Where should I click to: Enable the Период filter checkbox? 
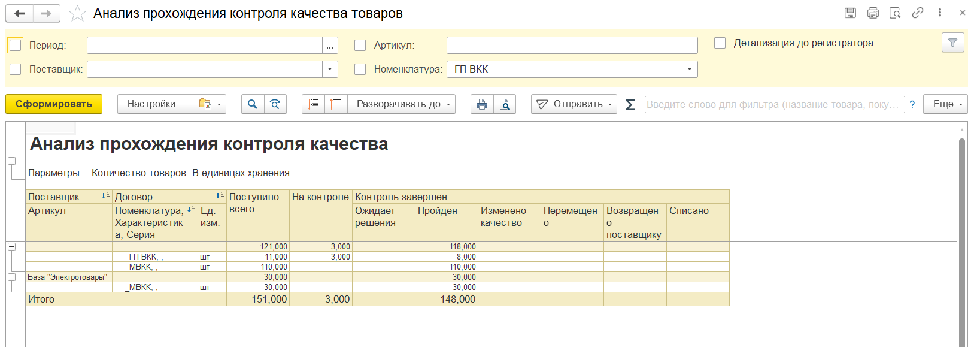pyautogui.click(x=16, y=45)
